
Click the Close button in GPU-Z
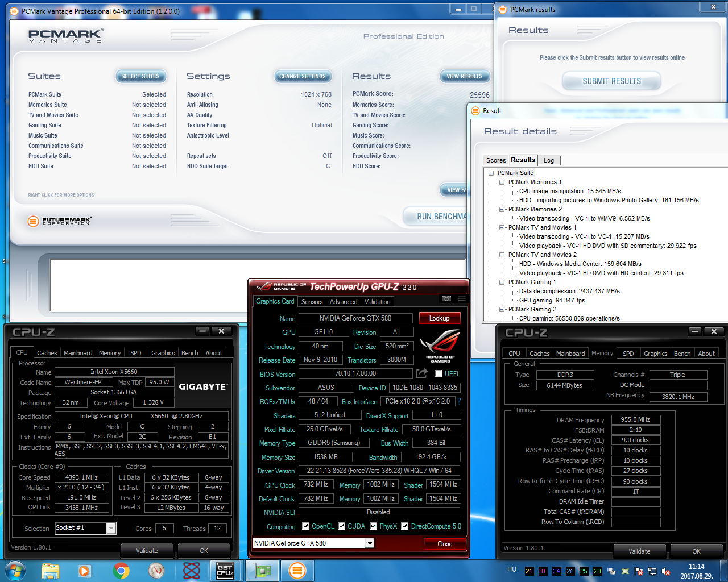point(445,544)
